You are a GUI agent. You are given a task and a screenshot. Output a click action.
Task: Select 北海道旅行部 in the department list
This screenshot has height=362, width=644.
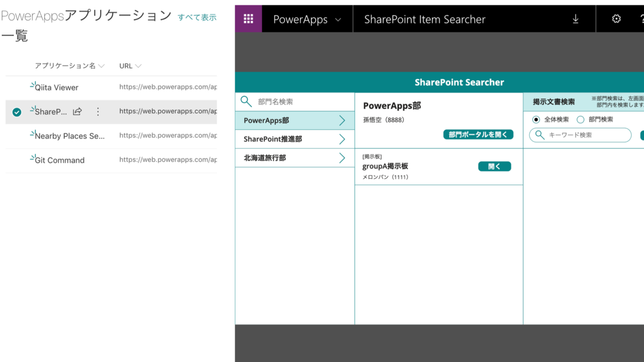(295, 158)
